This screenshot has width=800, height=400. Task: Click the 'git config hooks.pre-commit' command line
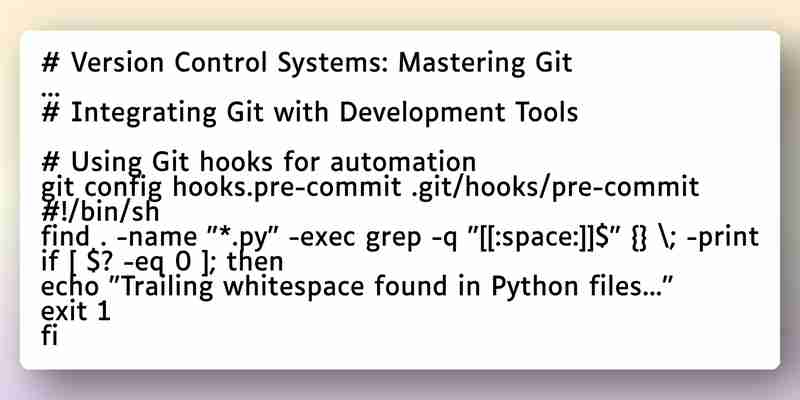click(370, 188)
